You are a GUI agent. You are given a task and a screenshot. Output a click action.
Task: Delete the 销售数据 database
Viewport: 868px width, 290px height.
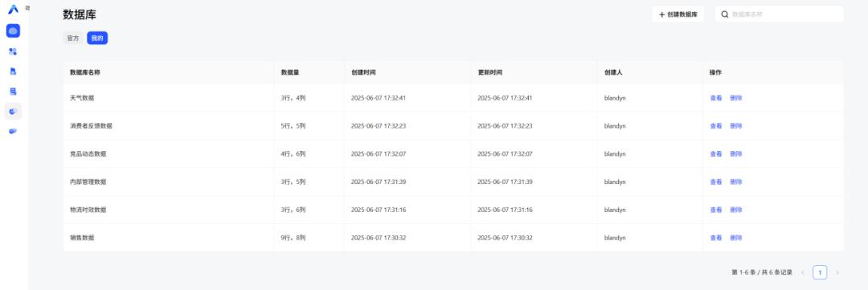click(735, 238)
